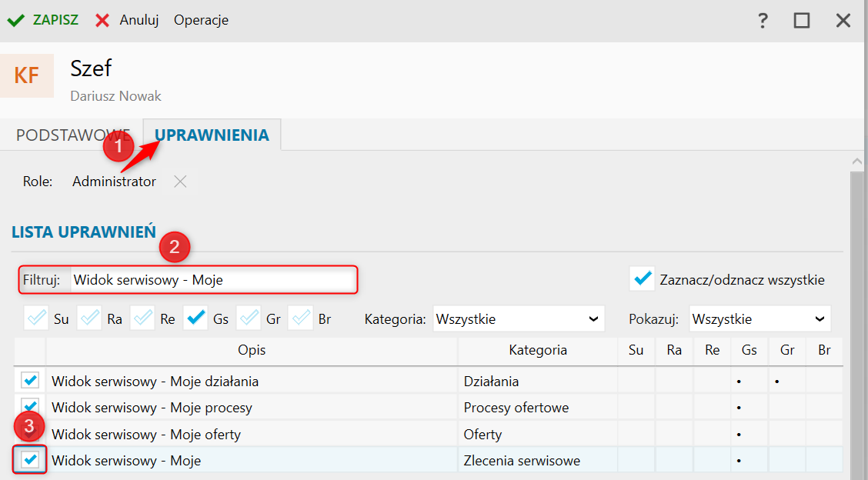Open the help question mark icon
This screenshot has width=868, height=480.
(x=763, y=21)
